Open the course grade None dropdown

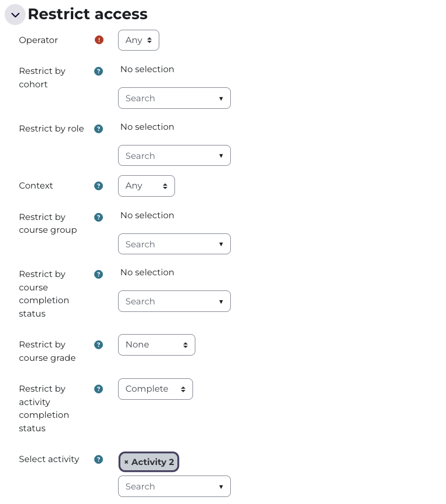pos(156,345)
